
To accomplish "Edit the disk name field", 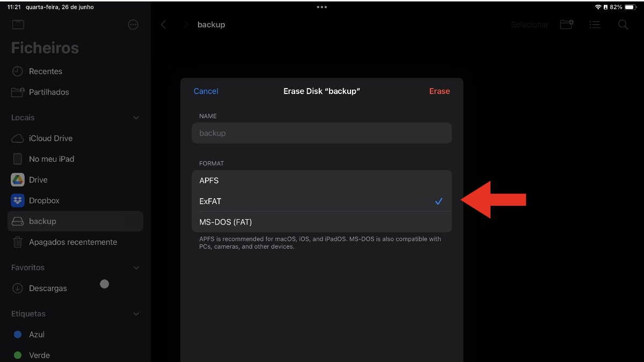I will (x=321, y=133).
